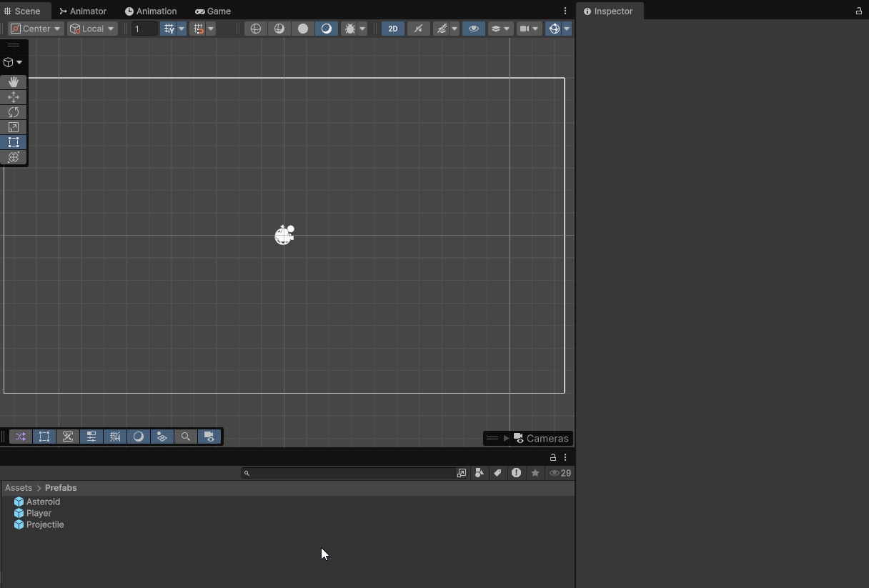Open debug draw mode dropdown arrow
869x588 pixels.
coord(362,29)
